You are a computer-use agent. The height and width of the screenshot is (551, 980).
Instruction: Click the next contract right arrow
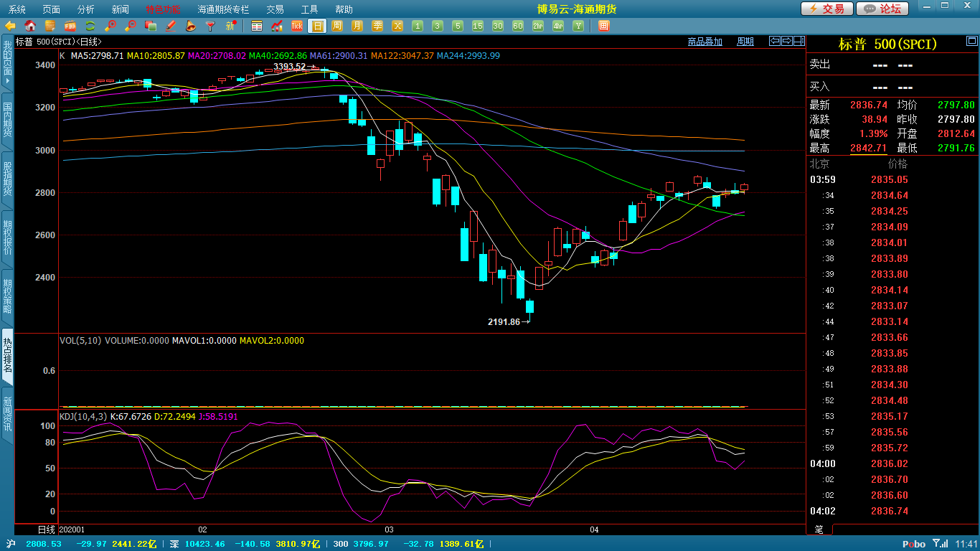tap(786, 41)
